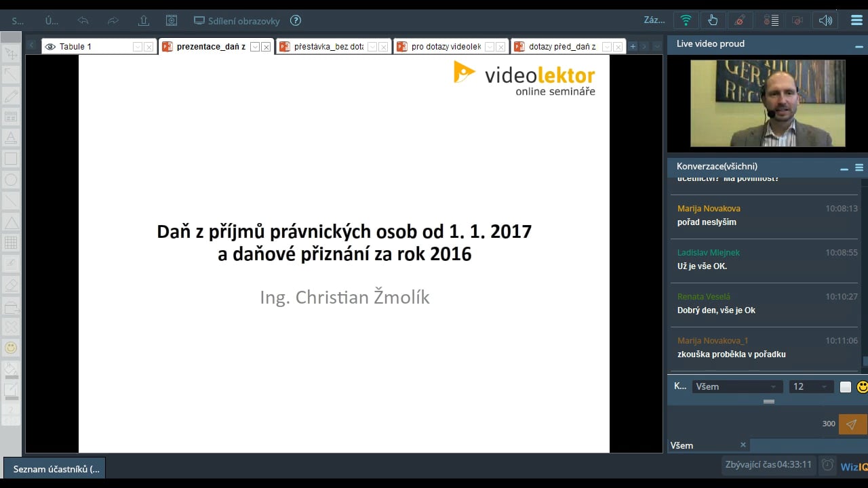The image size is (868, 488).
Task: Send the chat message with paper plane
Action: tap(852, 424)
